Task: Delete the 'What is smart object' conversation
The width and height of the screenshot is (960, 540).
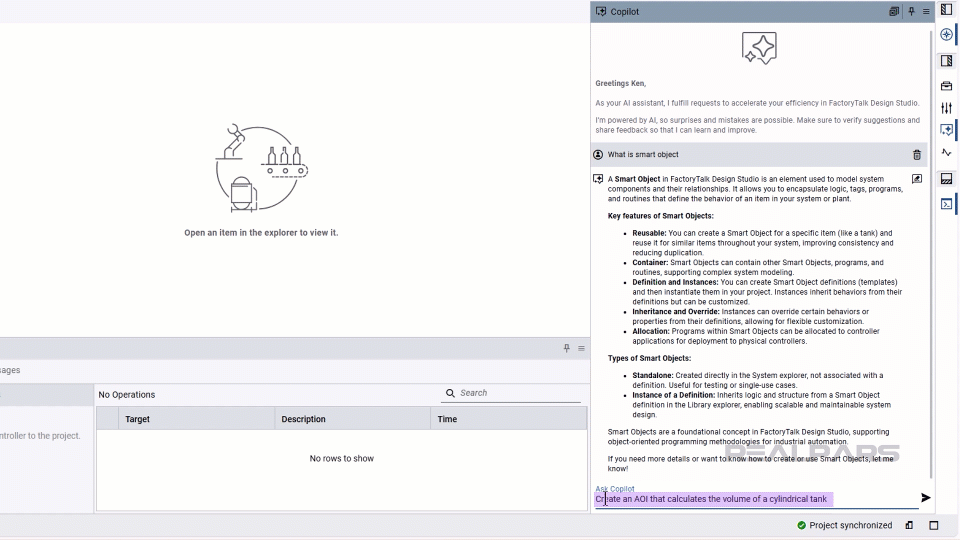Action: click(917, 155)
